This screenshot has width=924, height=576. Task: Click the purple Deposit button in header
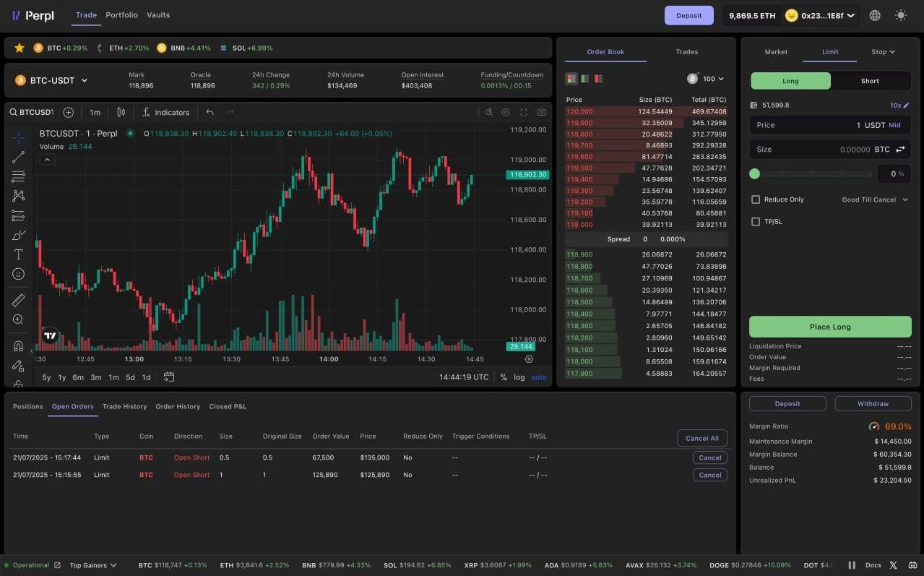click(x=689, y=15)
